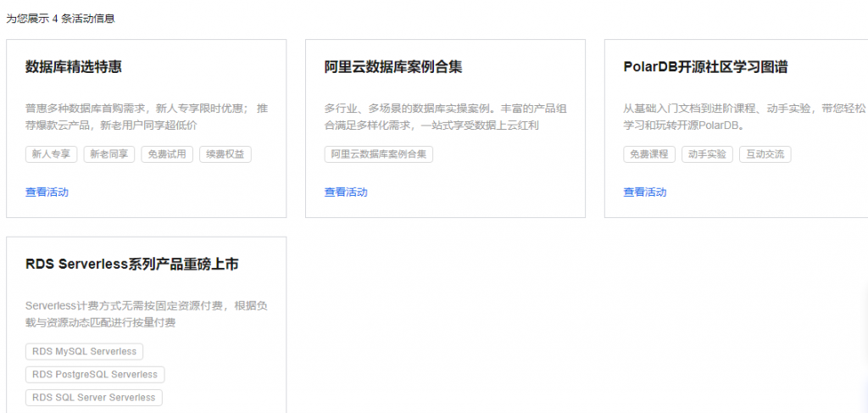Click the description starting 多行业、多场景的数据库
The image size is (868, 413).
click(x=446, y=117)
